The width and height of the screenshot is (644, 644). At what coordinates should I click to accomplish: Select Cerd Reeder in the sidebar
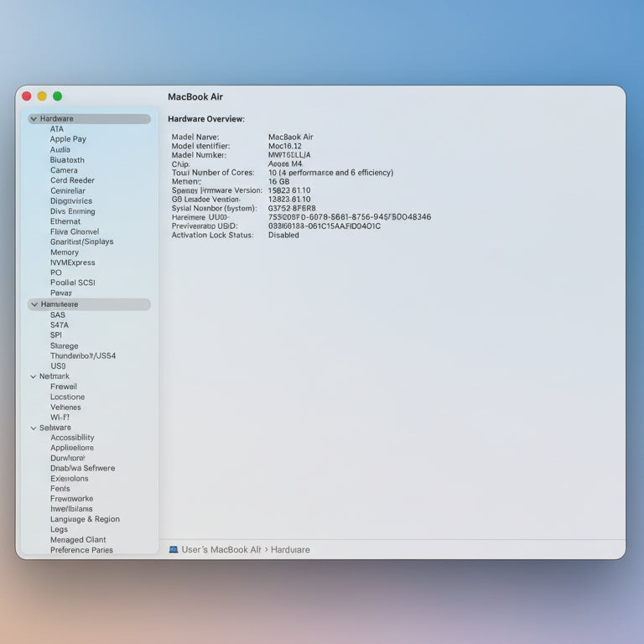pyautogui.click(x=72, y=180)
